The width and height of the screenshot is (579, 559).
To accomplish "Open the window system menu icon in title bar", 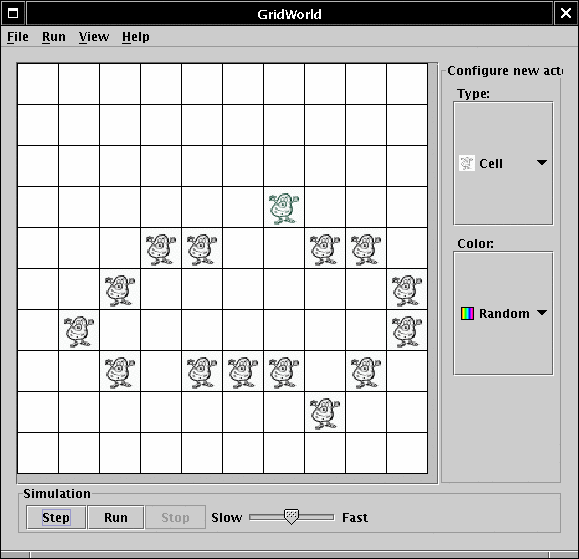I will coord(13,14).
